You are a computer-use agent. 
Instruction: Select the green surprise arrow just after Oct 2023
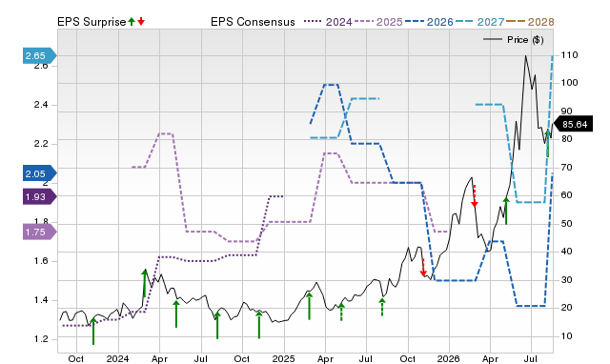point(93,331)
